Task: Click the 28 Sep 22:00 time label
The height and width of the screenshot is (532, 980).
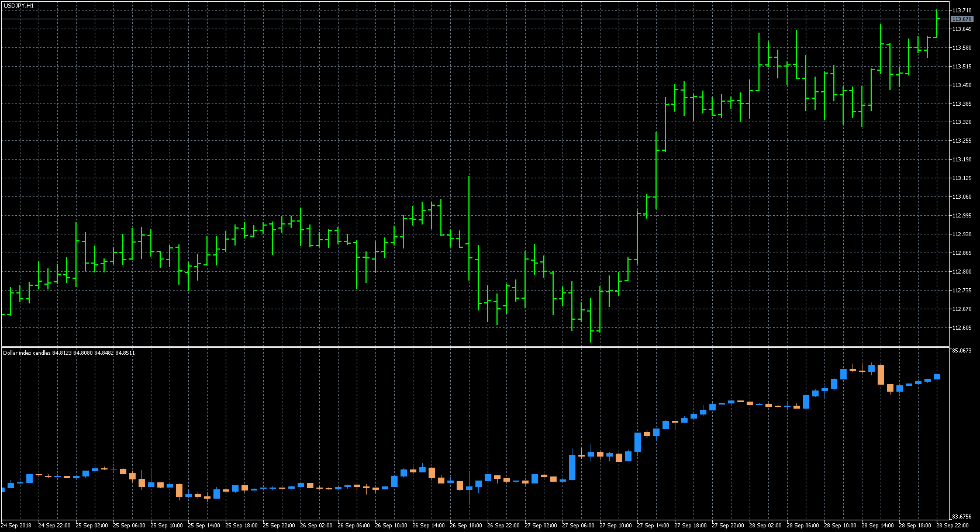Action: click(953, 526)
